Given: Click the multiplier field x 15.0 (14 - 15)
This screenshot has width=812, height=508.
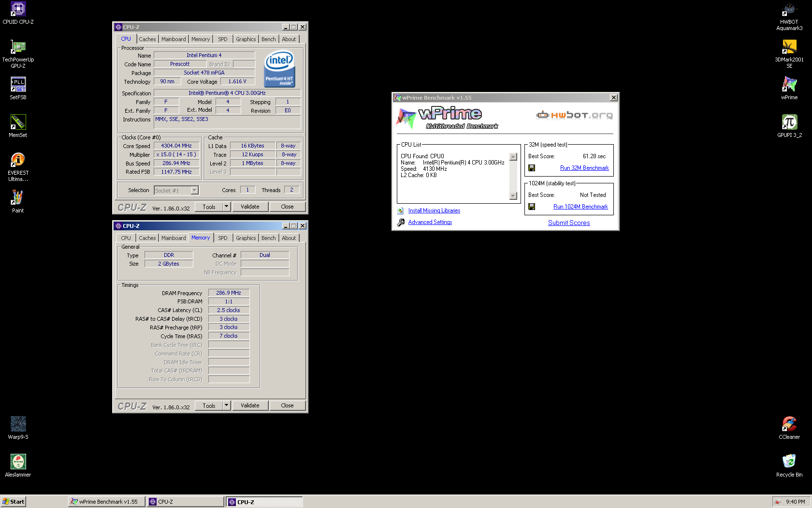Looking at the screenshot, I should pyautogui.click(x=176, y=154).
